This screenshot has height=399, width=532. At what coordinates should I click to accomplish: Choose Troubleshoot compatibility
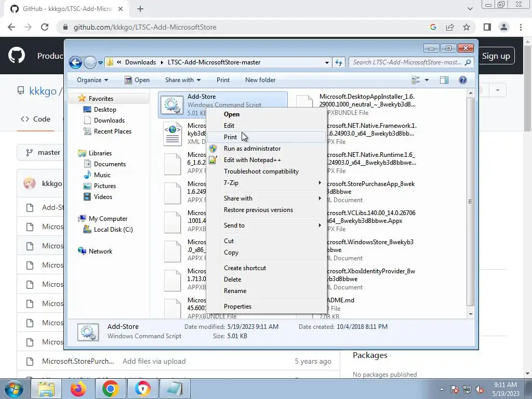coord(266,171)
